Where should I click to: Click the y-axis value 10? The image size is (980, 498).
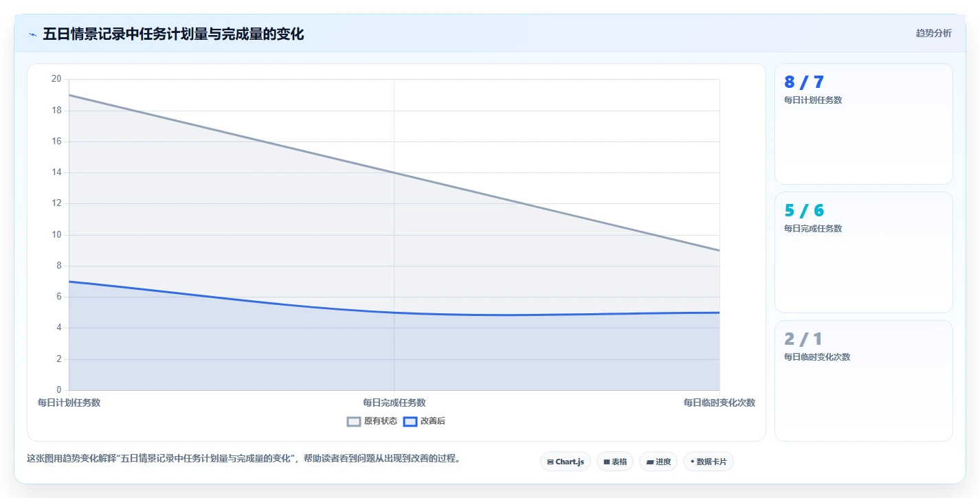tap(56, 235)
